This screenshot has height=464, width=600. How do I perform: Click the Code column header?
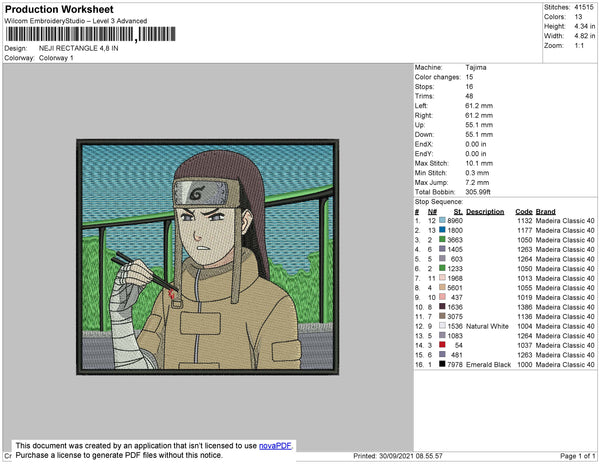click(524, 212)
